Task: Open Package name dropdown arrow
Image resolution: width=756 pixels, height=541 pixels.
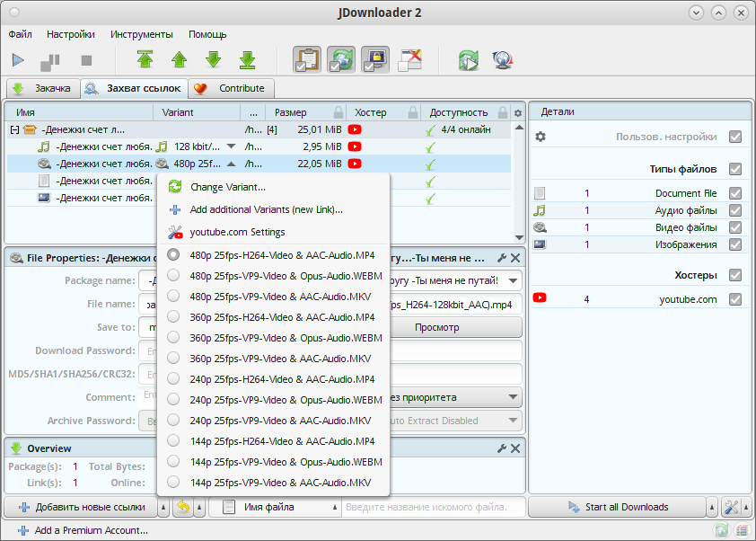Action: point(513,280)
